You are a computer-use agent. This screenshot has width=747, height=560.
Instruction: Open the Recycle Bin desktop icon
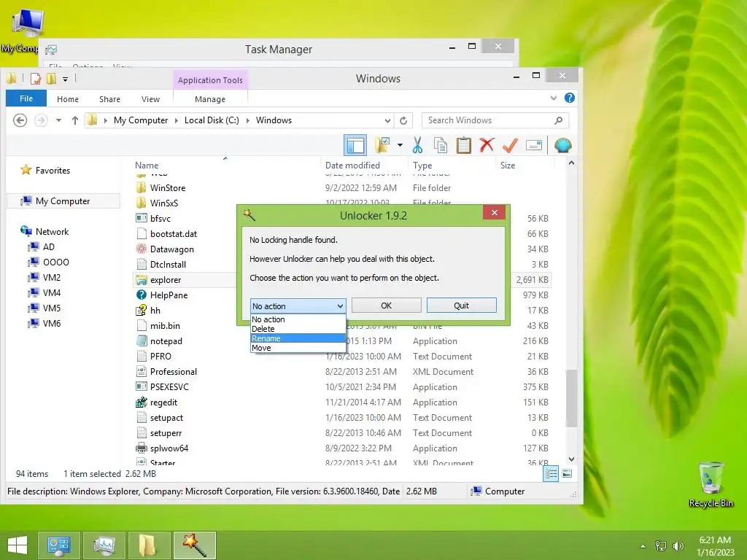click(x=711, y=484)
